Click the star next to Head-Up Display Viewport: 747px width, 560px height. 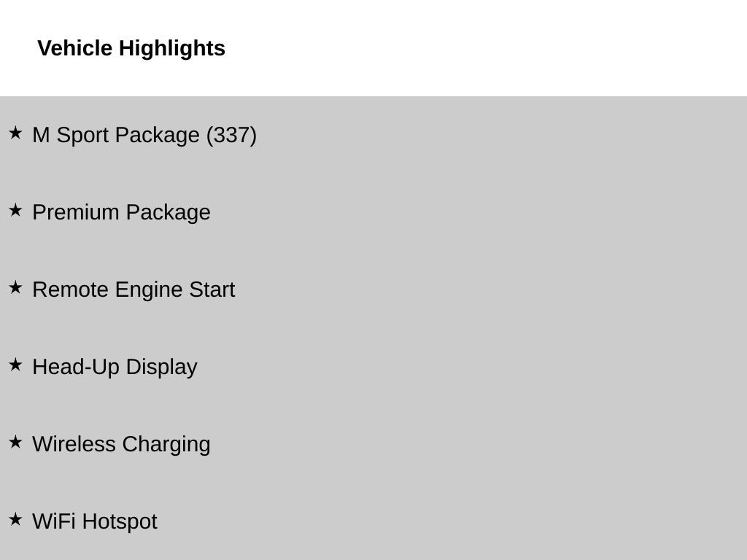click(x=15, y=365)
